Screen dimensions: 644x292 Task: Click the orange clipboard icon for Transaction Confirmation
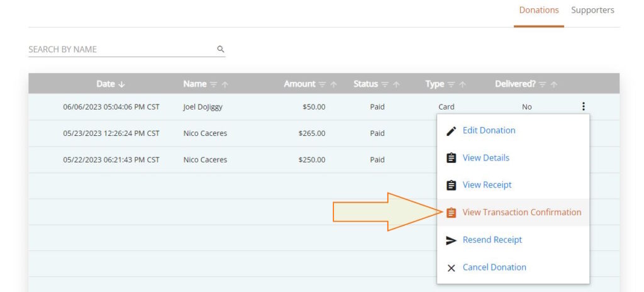click(x=451, y=213)
